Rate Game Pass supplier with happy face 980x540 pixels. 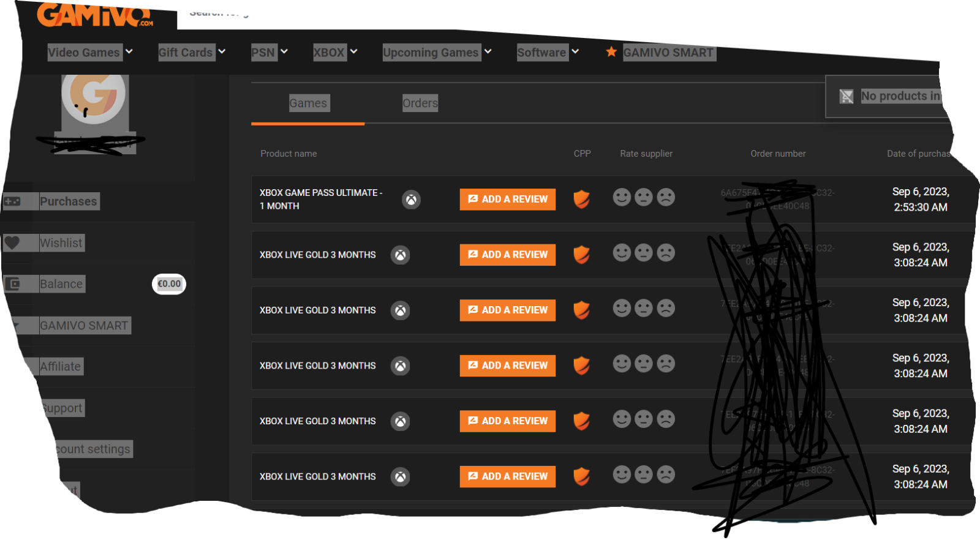pos(622,197)
